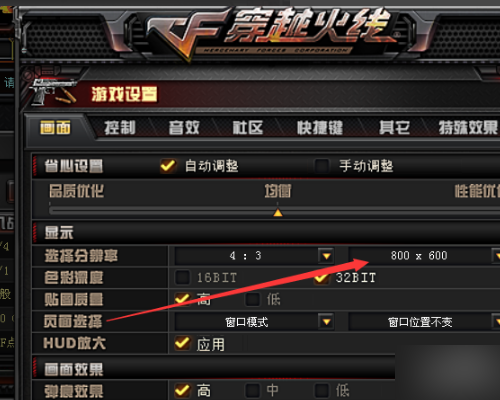Set 弹痕效果 to 中
Image resolution: width=500 pixels, height=400 pixels.
(253, 390)
